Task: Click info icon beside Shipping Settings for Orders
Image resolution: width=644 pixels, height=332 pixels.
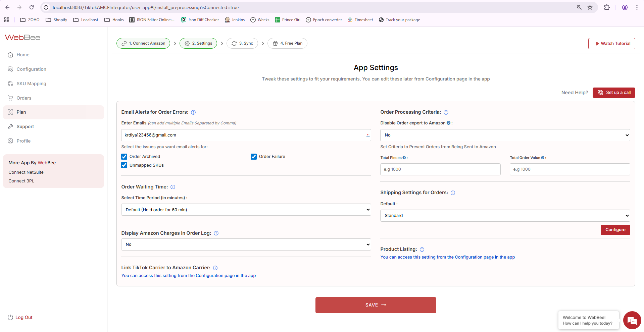Action: tap(453, 193)
